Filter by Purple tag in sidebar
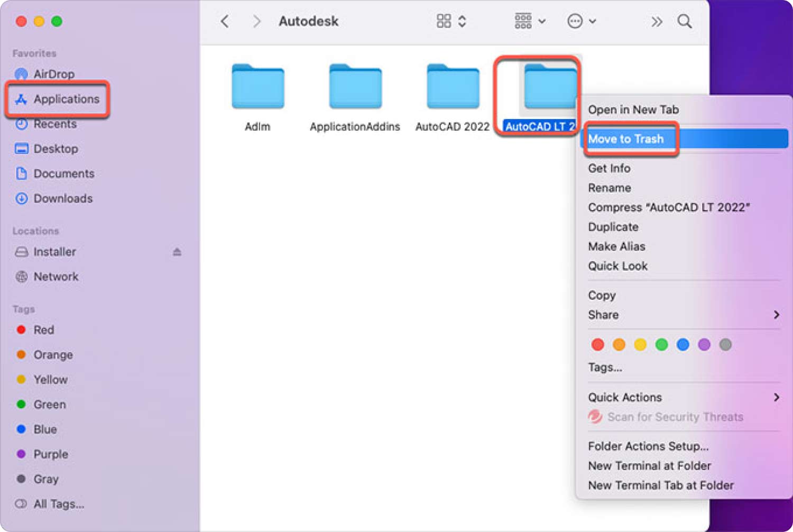This screenshot has width=793, height=532. pos(42,454)
